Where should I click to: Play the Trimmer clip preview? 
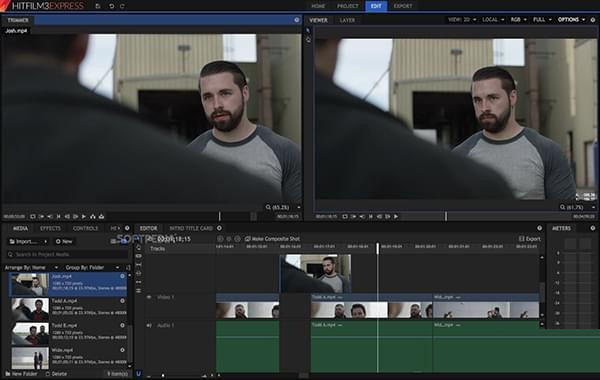click(84, 217)
